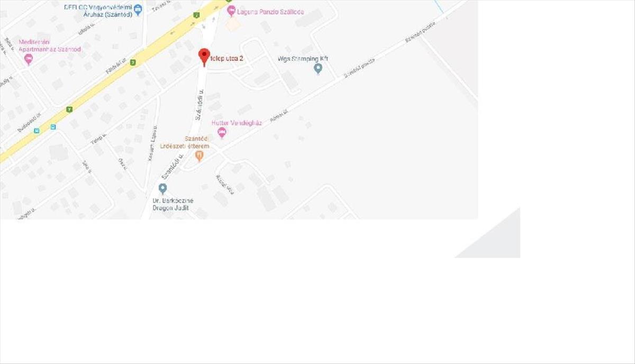Select the Wgs Stamping Kft location pin

click(x=318, y=68)
